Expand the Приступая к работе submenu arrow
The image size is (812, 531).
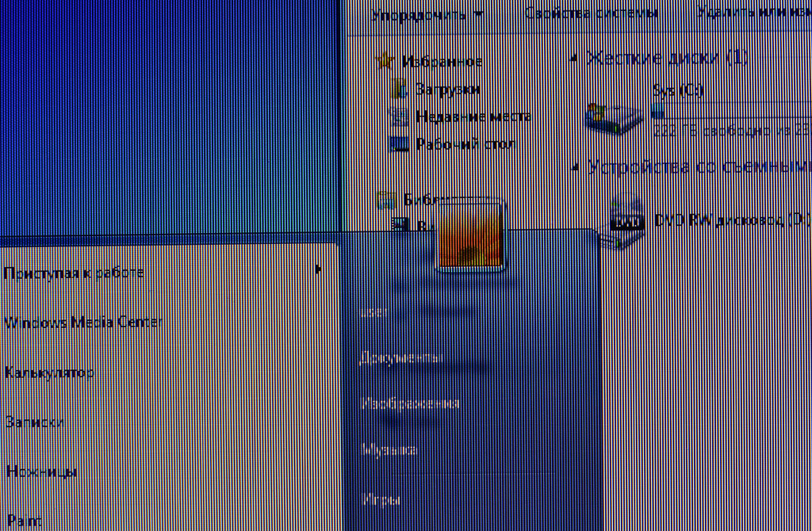[x=319, y=269]
